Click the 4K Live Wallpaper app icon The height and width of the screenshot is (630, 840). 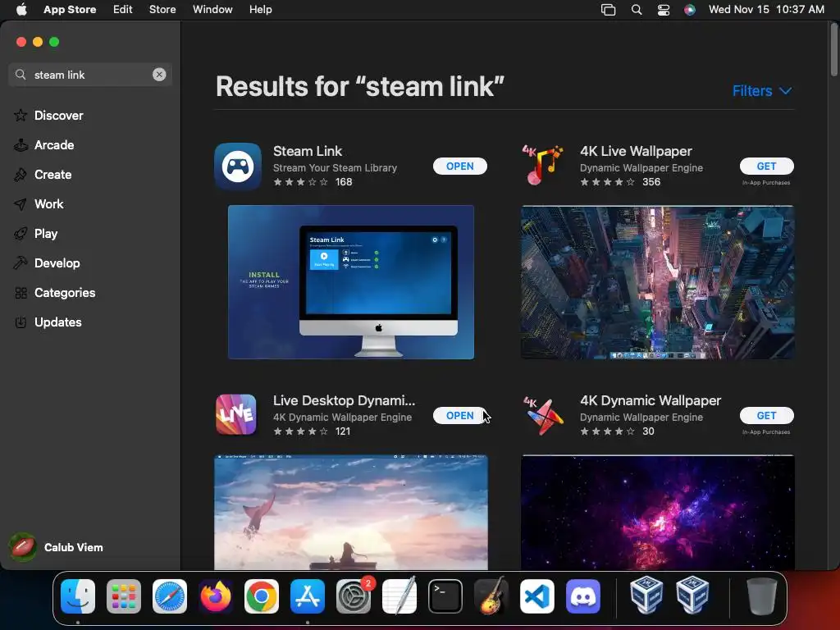pos(543,165)
